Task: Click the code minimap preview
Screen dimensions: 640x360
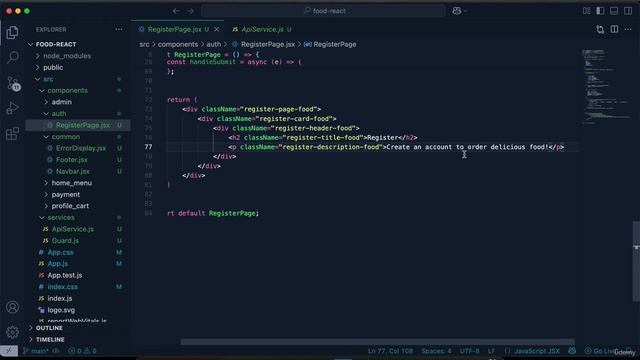Action: pyautogui.click(x=607, y=87)
